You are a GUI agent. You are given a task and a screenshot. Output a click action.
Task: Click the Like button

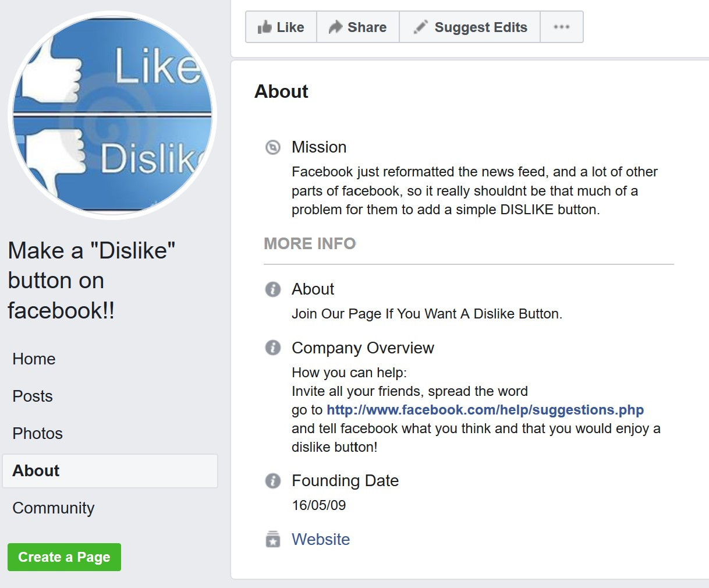[x=281, y=27]
